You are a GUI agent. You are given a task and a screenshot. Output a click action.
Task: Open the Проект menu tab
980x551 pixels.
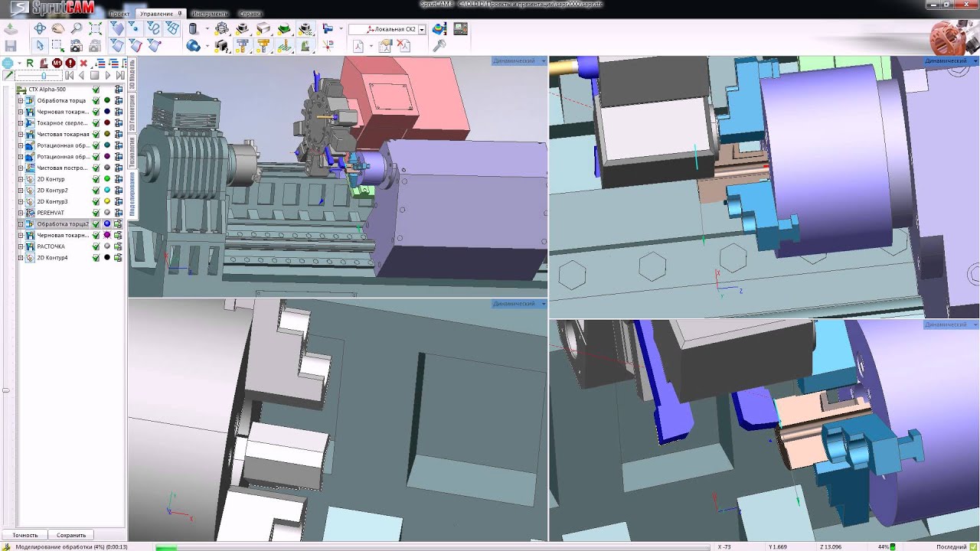click(x=119, y=14)
